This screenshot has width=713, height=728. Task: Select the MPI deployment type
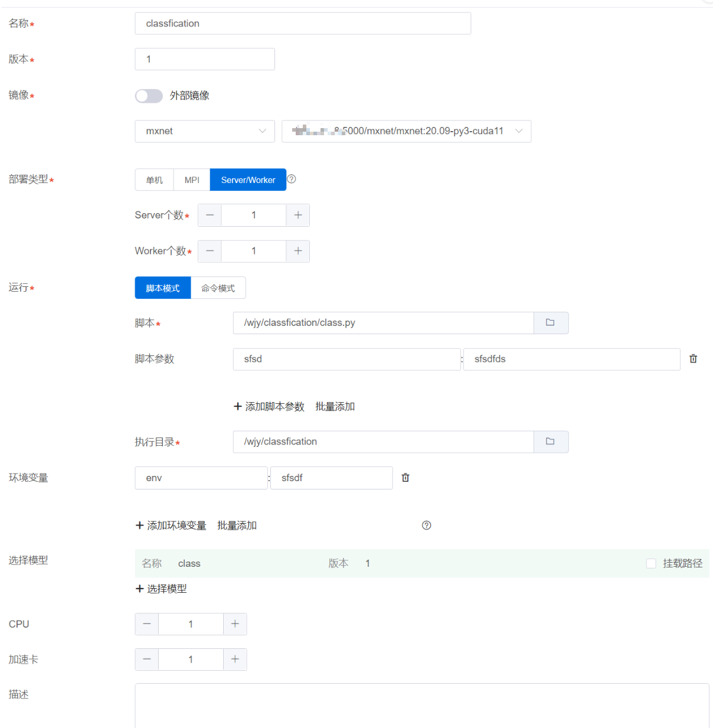pos(192,180)
